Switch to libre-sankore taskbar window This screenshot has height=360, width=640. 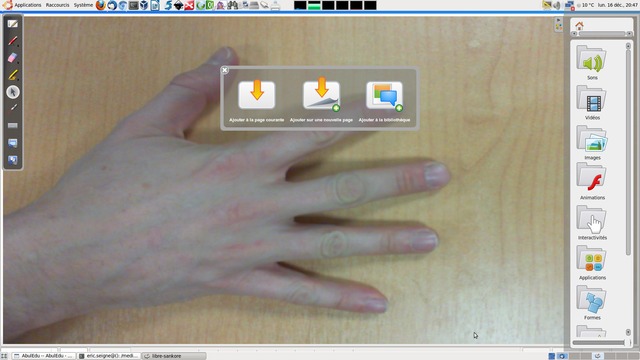[173, 356]
